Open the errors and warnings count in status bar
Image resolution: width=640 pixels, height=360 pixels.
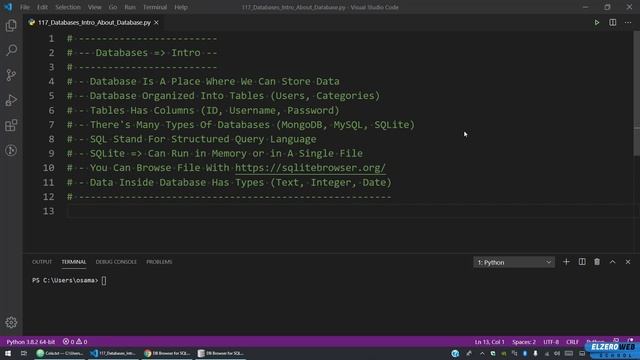click(x=75, y=342)
